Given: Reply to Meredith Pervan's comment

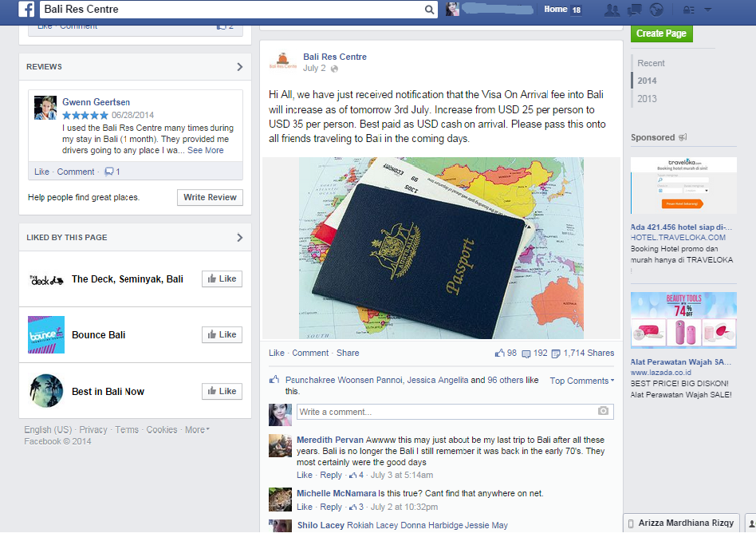Looking at the screenshot, I should tap(331, 476).
